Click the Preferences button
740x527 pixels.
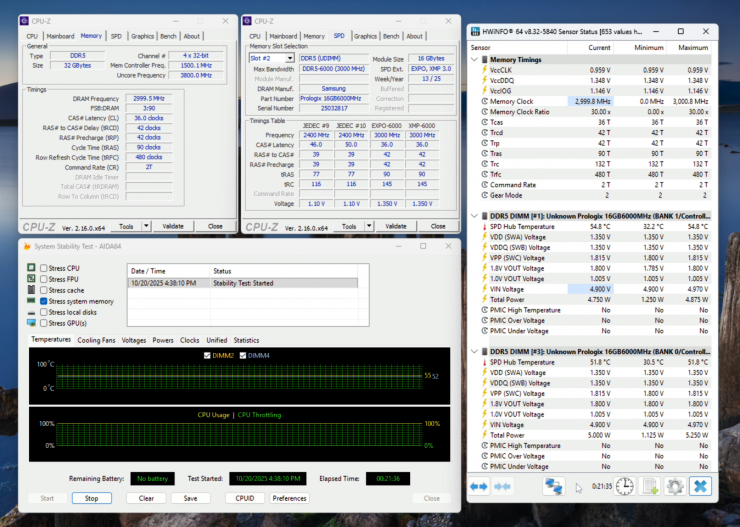click(289, 498)
